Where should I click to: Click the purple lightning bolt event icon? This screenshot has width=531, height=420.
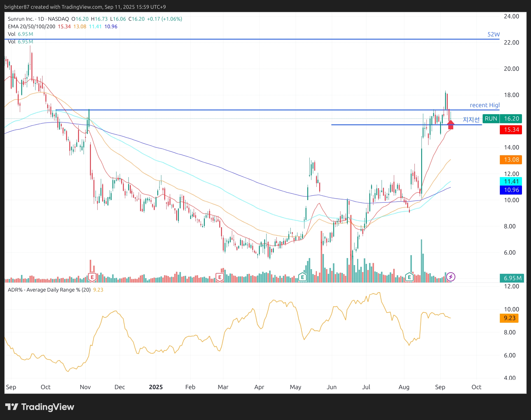(451, 277)
